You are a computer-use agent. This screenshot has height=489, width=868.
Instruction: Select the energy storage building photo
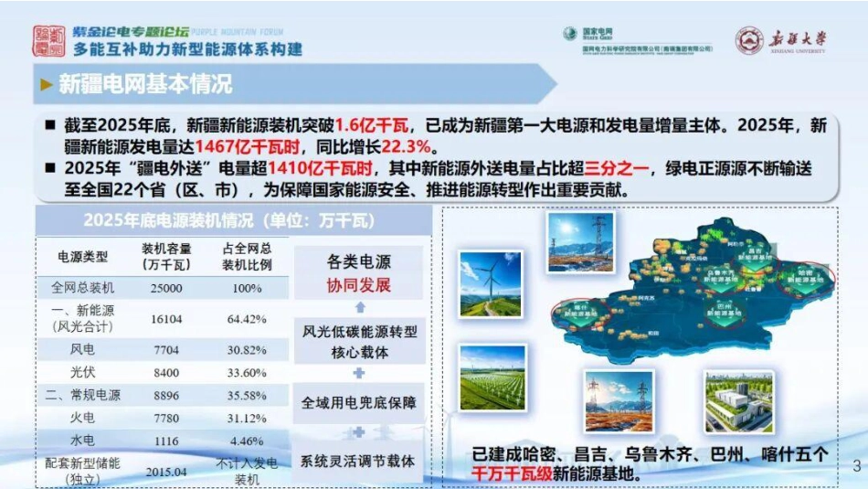[738, 402]
